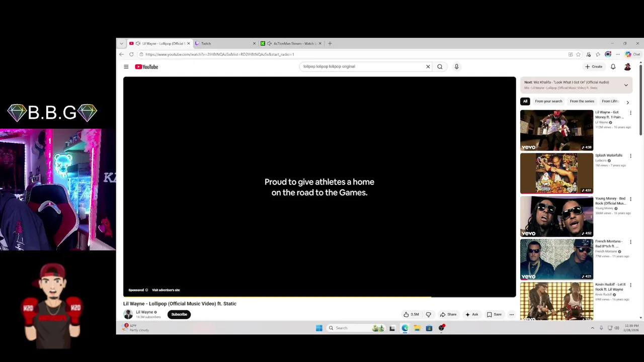Reload the current browser page

click(131, 54)
